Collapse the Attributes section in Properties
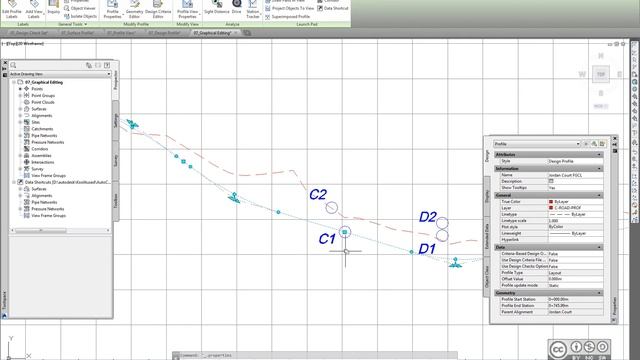This screenshot has height=360, width=640. (x=599, y=155)
